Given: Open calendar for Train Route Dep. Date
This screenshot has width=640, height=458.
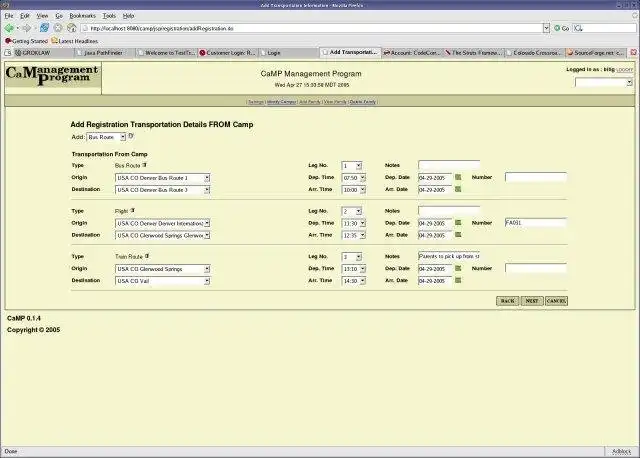Looking at the screenshot, I should coord(458,268).
